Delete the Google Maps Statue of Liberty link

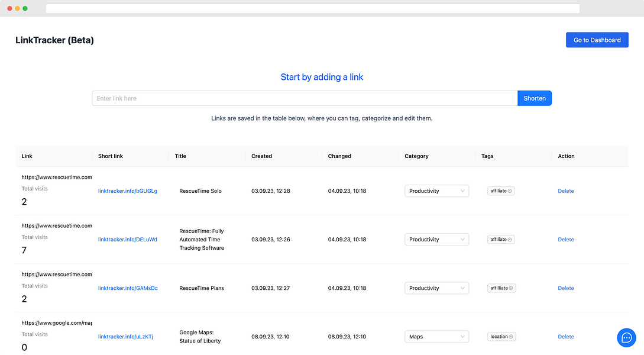tap(565, 336)
